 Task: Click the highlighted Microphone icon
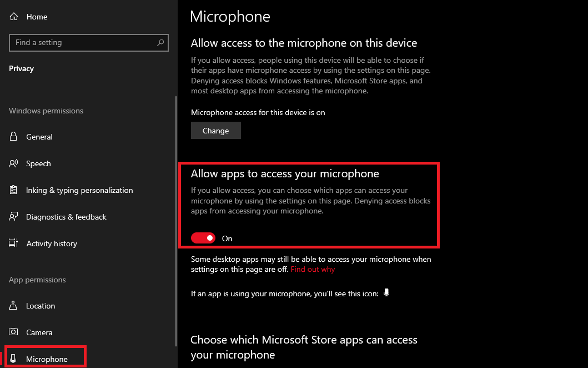13,359
